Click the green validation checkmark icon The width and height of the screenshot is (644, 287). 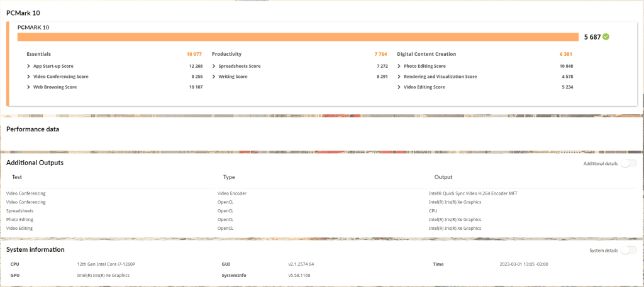(606, 37)
